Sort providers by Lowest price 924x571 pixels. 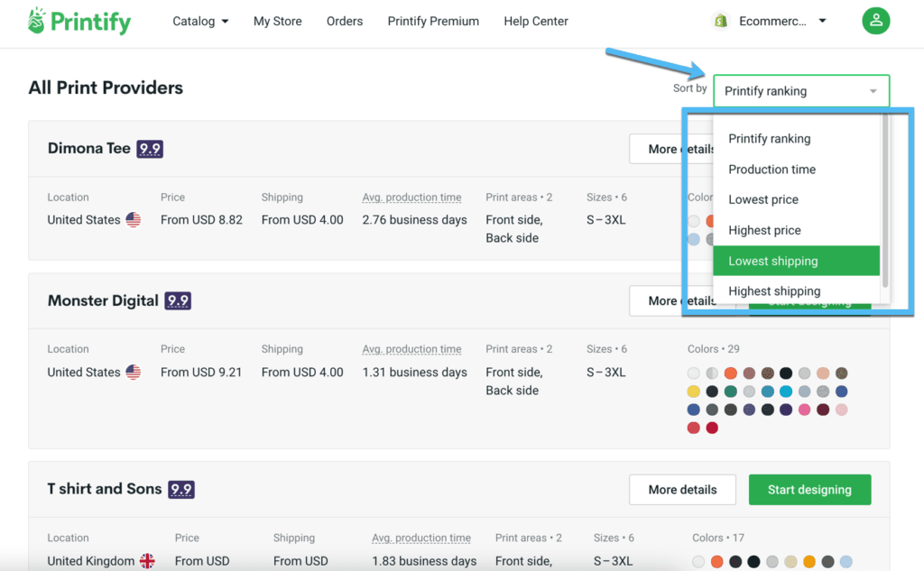coord(796,199)
